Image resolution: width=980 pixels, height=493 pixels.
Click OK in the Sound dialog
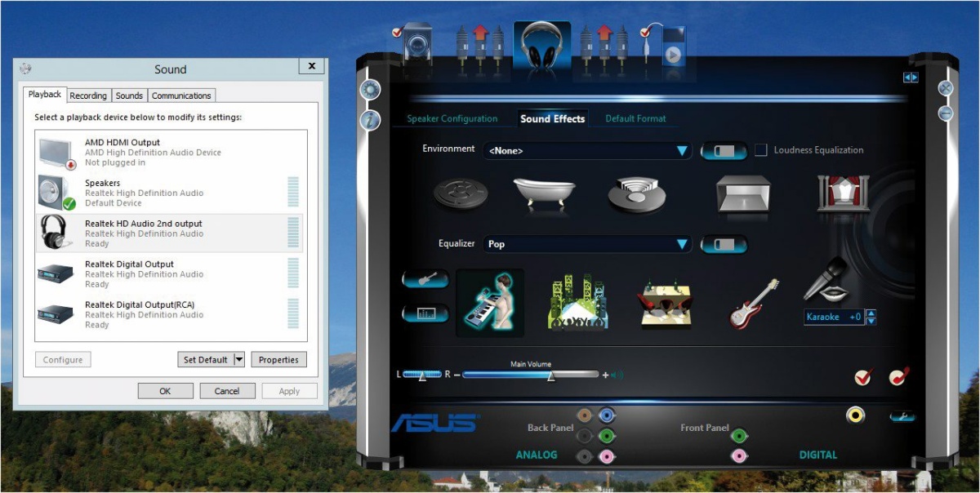click(165, 391)
